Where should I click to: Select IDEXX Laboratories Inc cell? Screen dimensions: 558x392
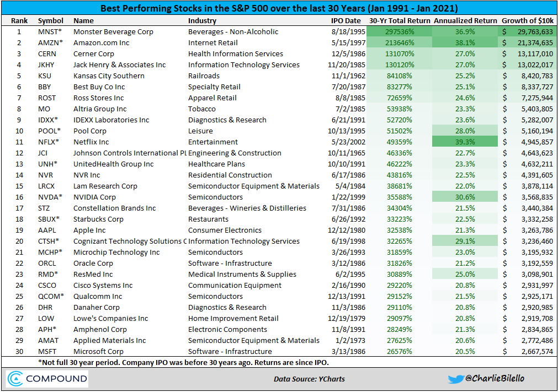click(x=111, y=120)
